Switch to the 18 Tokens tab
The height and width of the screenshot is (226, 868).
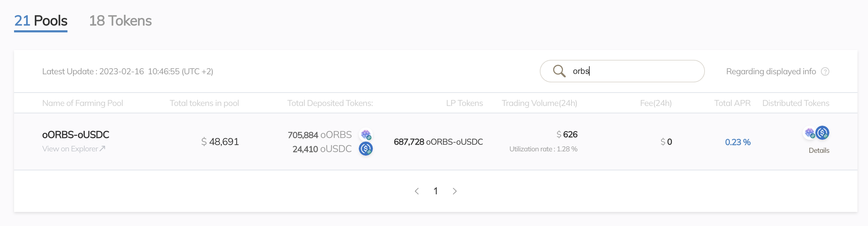(x=120, y=21)
